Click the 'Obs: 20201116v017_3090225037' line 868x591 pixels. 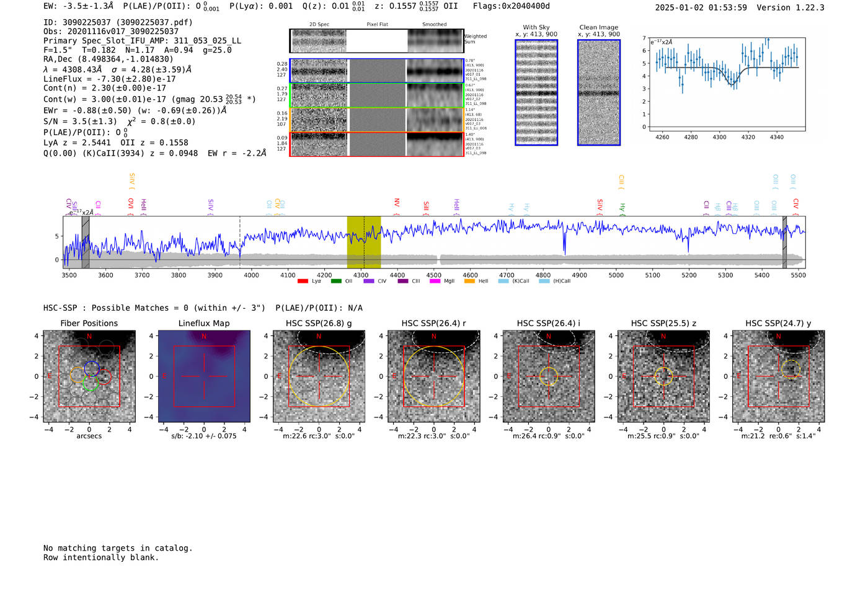tap(111, 31)
